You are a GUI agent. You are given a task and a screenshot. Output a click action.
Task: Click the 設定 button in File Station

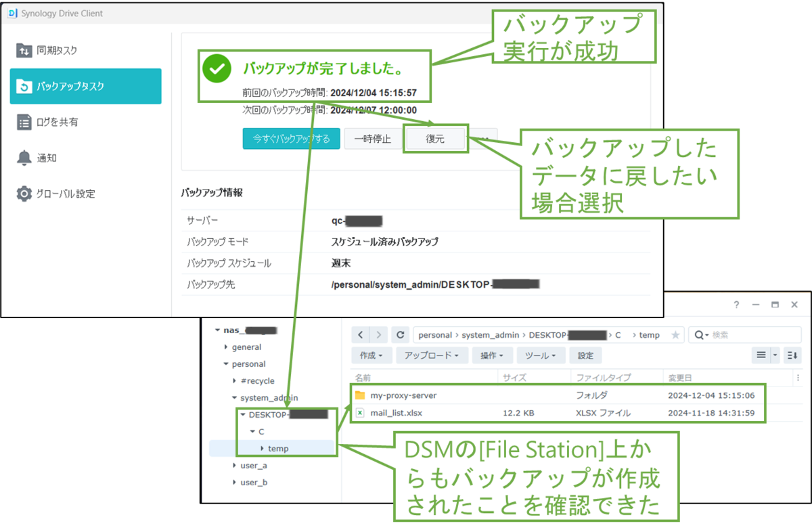pyautogui.click(x=586, y=355)
